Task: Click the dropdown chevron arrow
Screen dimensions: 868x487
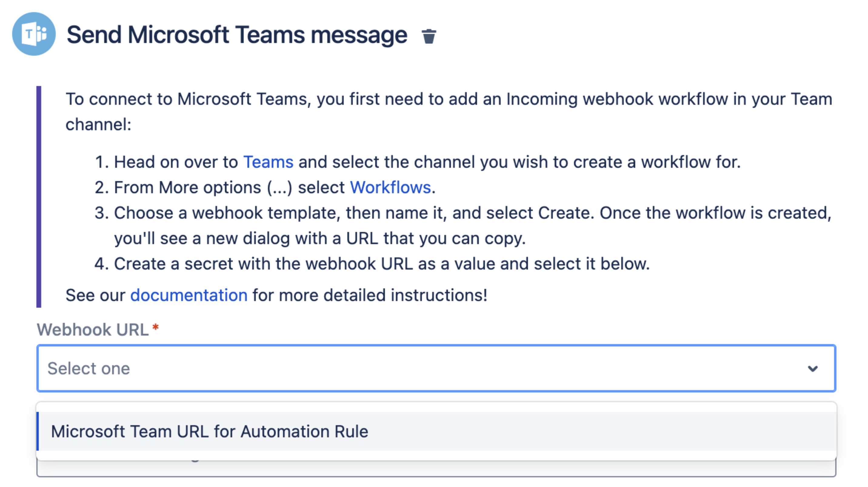Action: click(813, 369)
